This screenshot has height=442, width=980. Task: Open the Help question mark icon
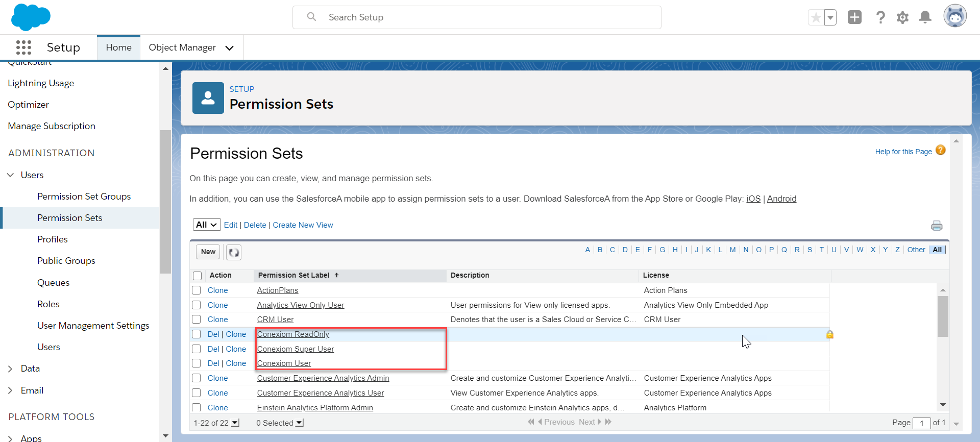click(x=880, y=17)
